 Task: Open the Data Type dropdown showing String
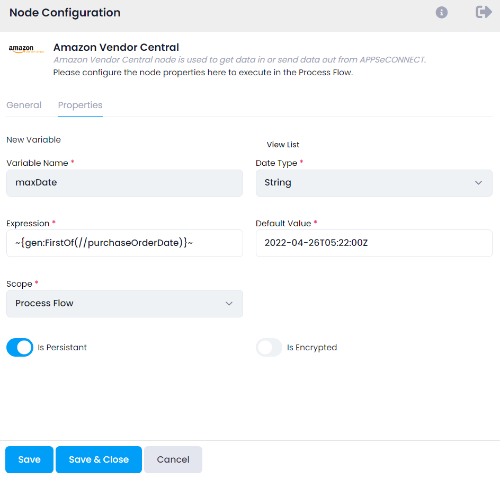point(374,183)
